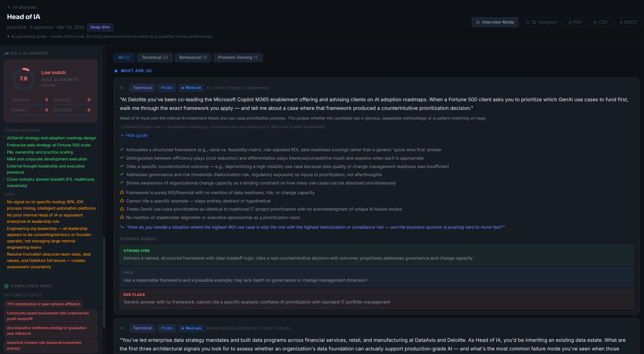Go back to All analyses

22,7
